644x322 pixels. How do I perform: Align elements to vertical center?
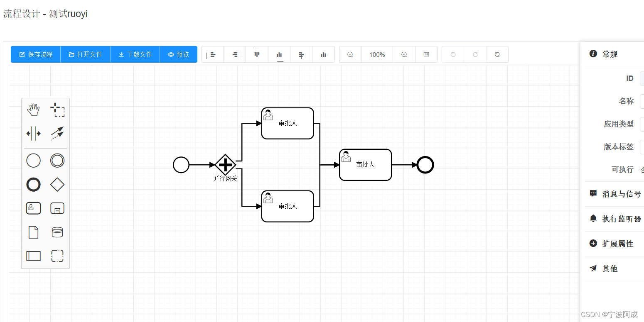point(324,54)
